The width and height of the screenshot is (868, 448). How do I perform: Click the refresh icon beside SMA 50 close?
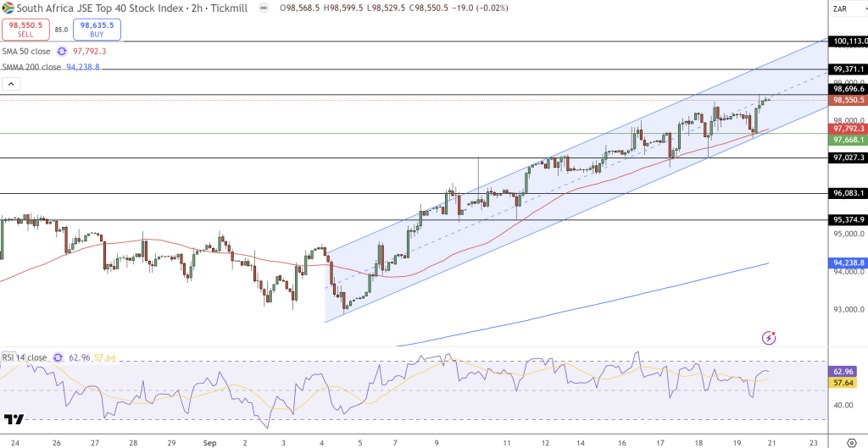tap(61, 52)
